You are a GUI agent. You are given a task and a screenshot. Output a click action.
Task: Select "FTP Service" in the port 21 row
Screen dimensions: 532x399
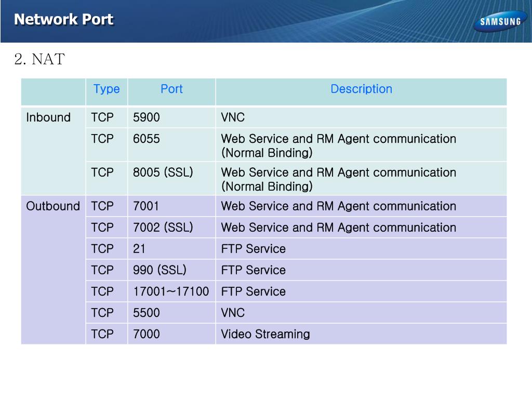coord(254,249)
